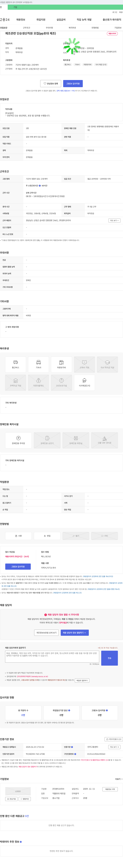The height and width of the screenshot is (868, 123).
Task: Click the company LOGO thumbnail
Action: (x=18, y=791)
